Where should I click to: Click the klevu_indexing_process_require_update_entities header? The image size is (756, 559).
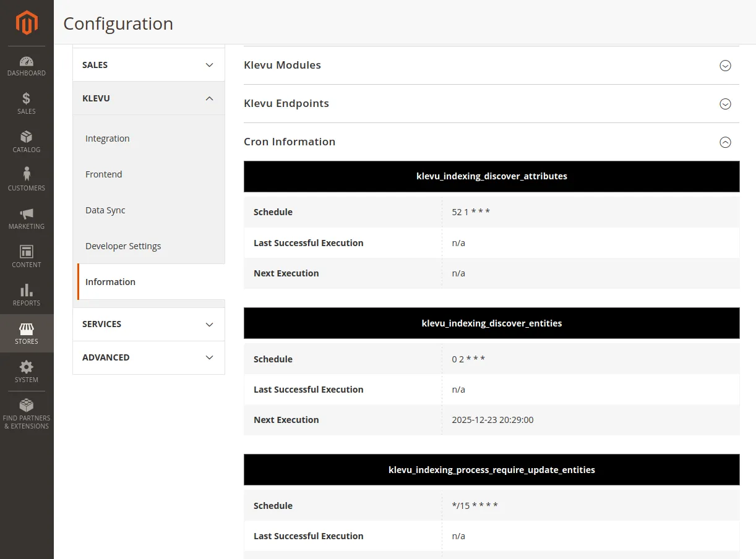tap(492, 470)
